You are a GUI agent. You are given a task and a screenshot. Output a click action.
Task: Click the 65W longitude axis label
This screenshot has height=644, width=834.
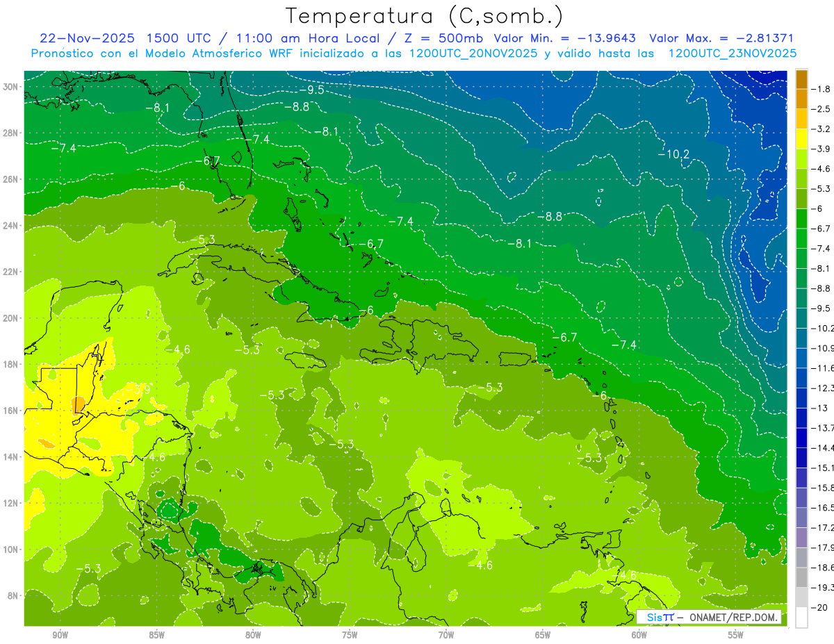(542, 636)
